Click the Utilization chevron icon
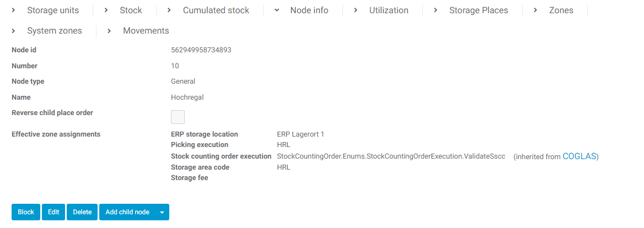Viewport: 644px width, 228px height. pos(356,10)
